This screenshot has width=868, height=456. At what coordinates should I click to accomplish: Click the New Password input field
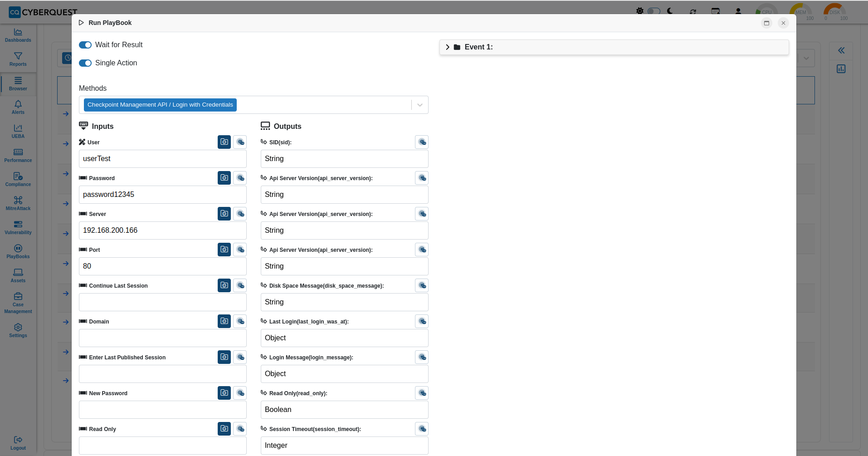click(163, 410)
